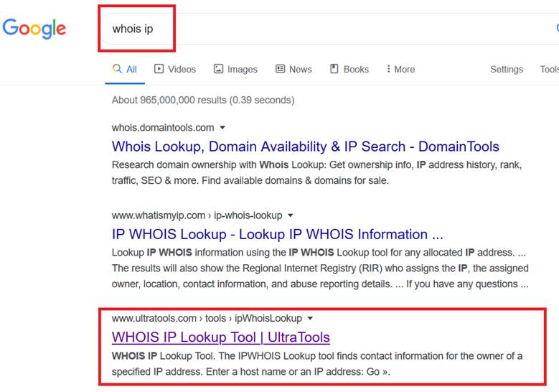Click the search magnifier icon beside All
Viewport: 559px width, 392px height.
117,69
